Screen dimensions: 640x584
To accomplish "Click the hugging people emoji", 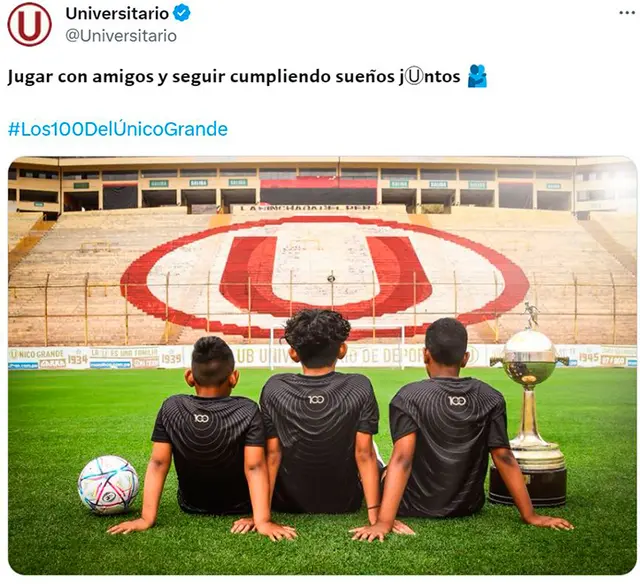I will [x=477, y=76].
